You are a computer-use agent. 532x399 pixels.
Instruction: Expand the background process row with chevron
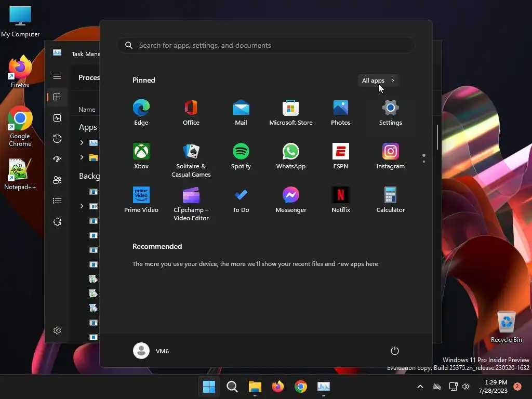[82, 206]
